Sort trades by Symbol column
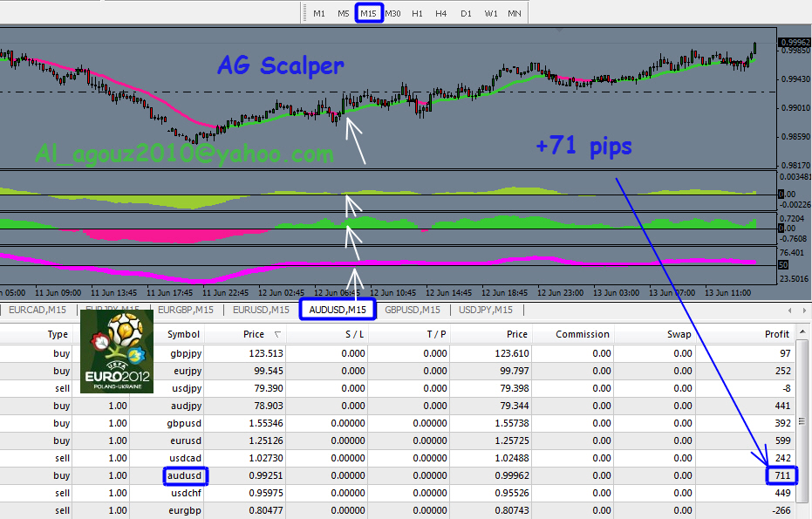 point(183,334)
